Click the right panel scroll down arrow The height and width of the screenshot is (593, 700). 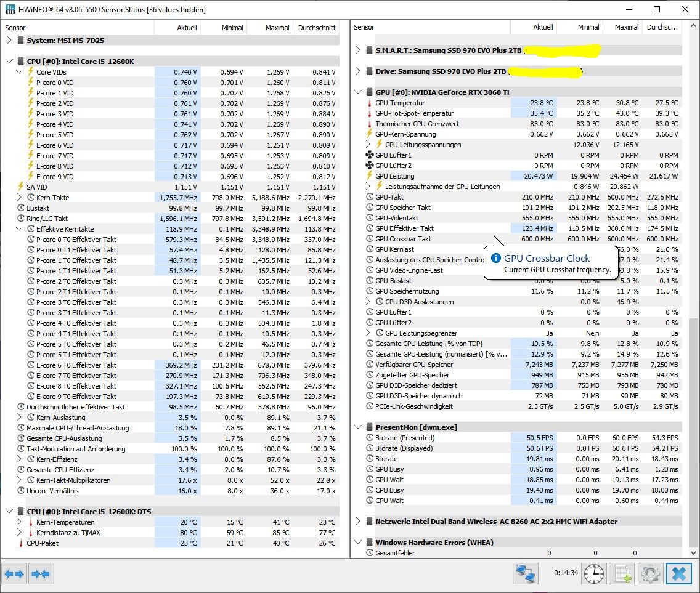[693, 552]
